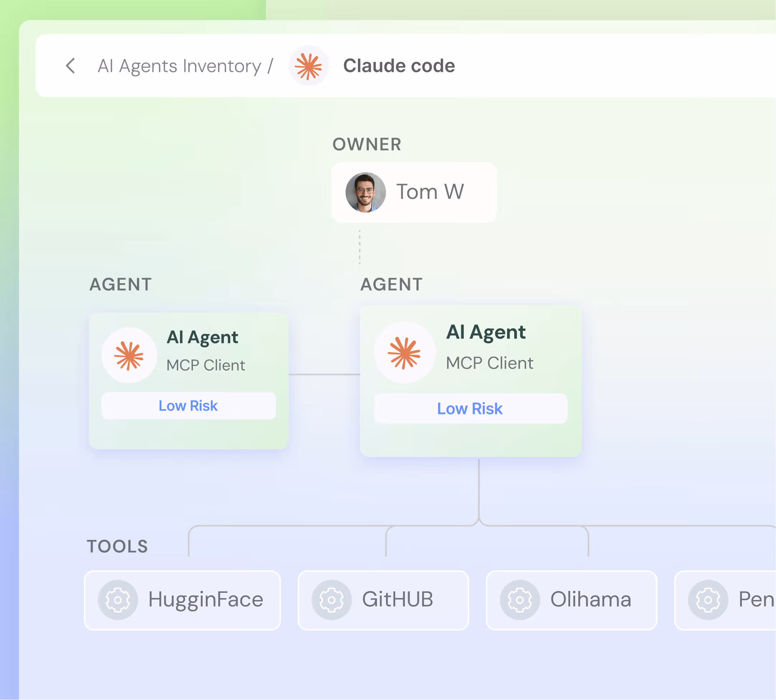Open the GitHUB tool card
This screenshot has height=700, width=776.
tap(384, 601)
